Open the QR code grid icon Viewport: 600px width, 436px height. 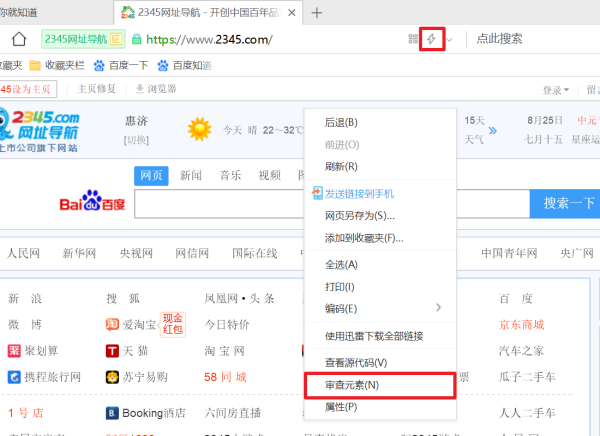(x=413, y=39)
